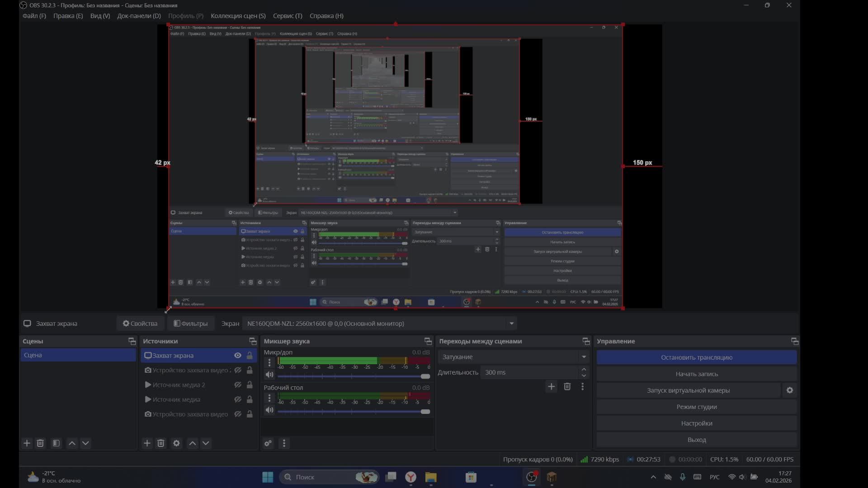
Task: Adjust the Рабочий стол volume slider
Action: coord(425,412)
